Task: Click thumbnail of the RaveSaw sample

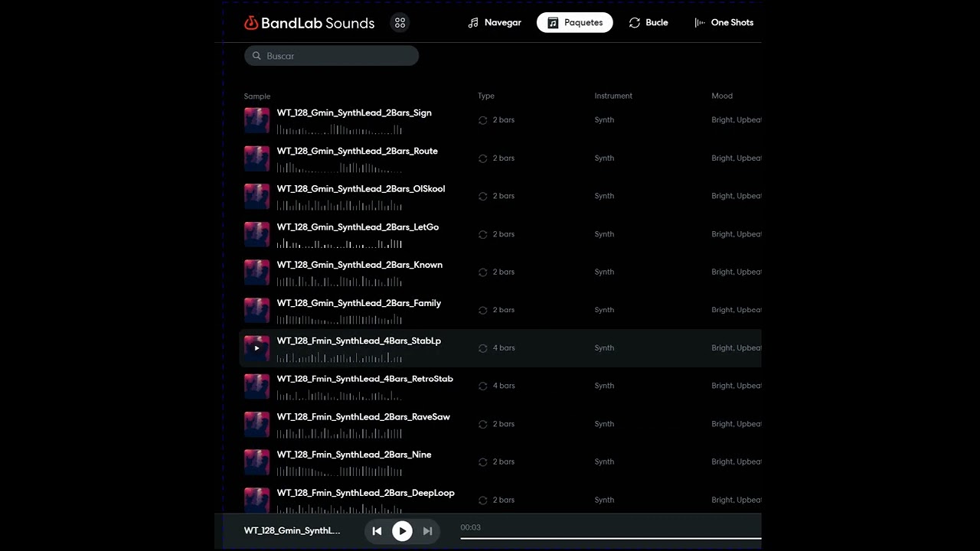Action: click(256, 424)
